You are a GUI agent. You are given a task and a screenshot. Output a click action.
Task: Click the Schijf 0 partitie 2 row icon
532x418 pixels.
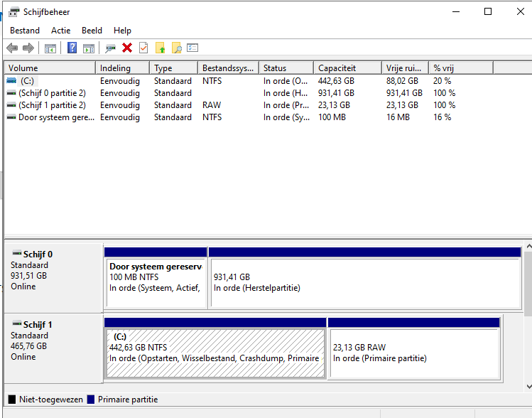11,92
